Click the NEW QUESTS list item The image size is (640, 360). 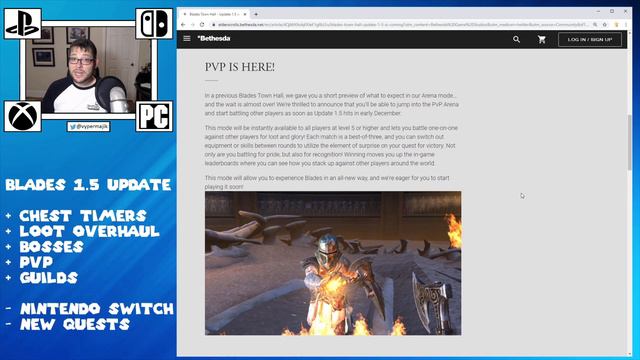click(75, 324)
